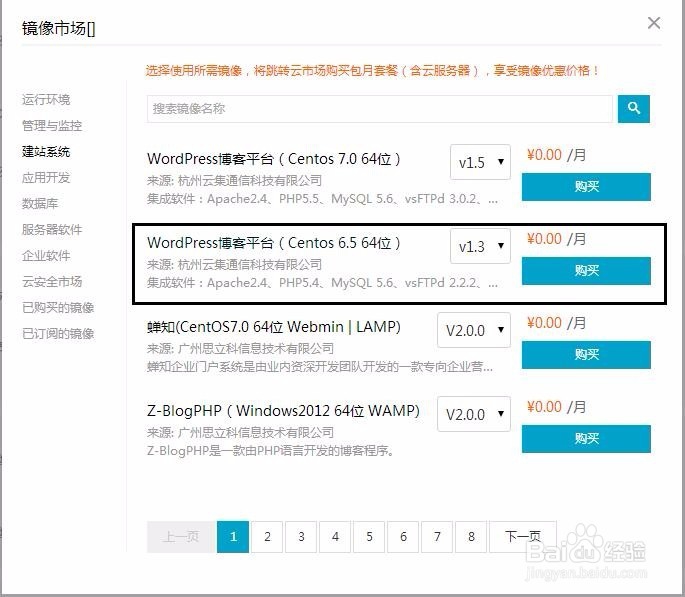Buy 蝉知 CentOS7.0 image
This screenshot has width=685, height=597.
click(x=586, y=355)
